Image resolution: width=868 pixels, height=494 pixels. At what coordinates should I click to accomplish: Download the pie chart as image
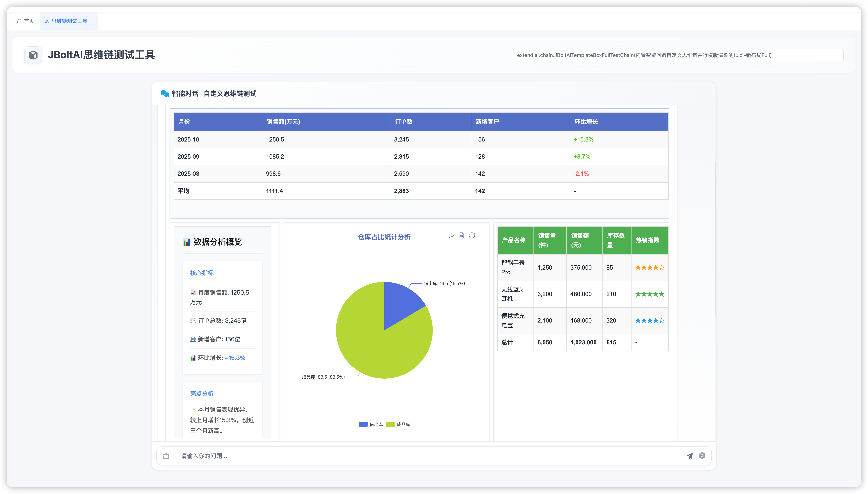[451, 235]
